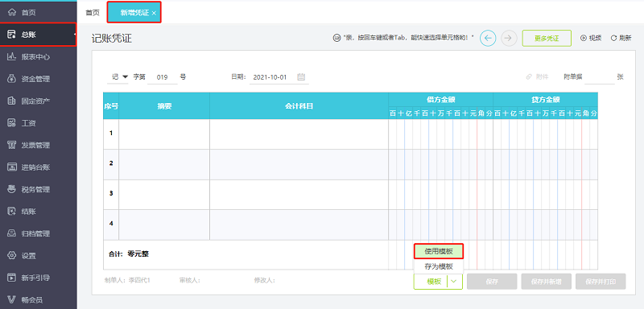Click 固定资产 icon in sidebar
Image resolution: width=644 pixels, height=309 pixels.
point(12,101)
